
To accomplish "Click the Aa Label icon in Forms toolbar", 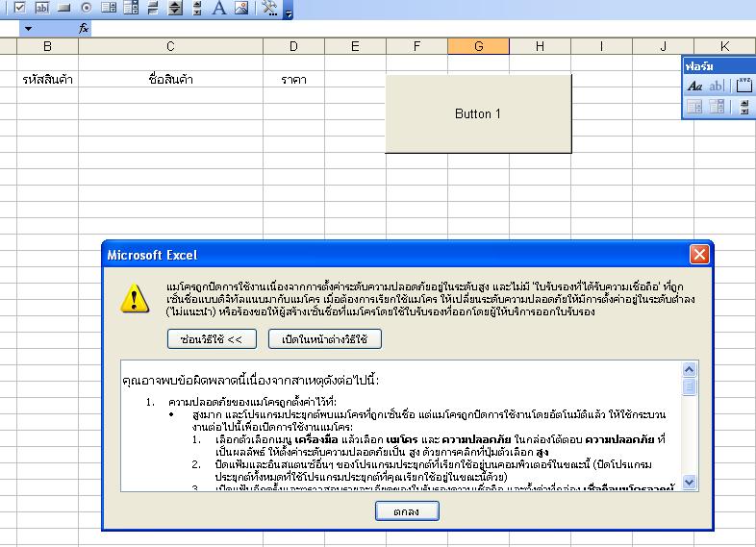I will 694,87.
